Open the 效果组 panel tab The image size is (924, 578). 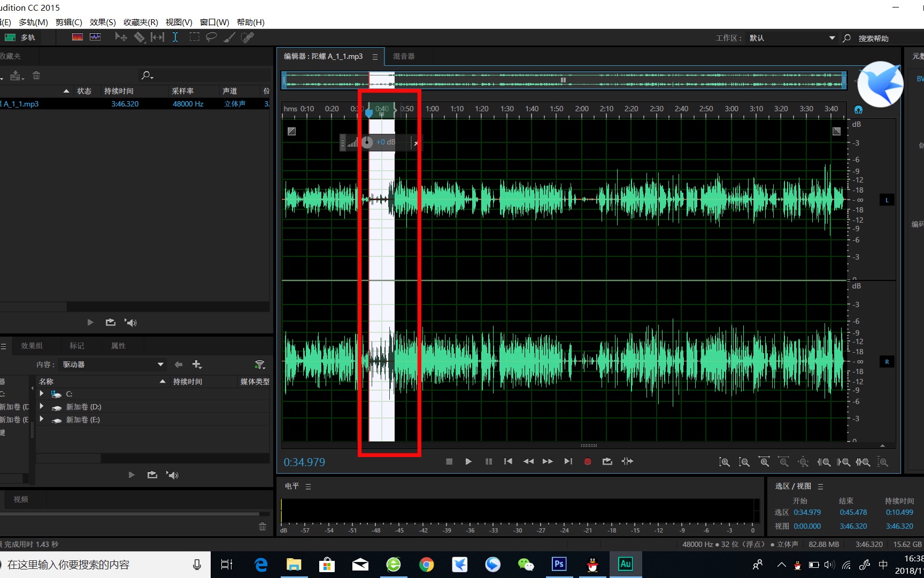pos(32,346)
